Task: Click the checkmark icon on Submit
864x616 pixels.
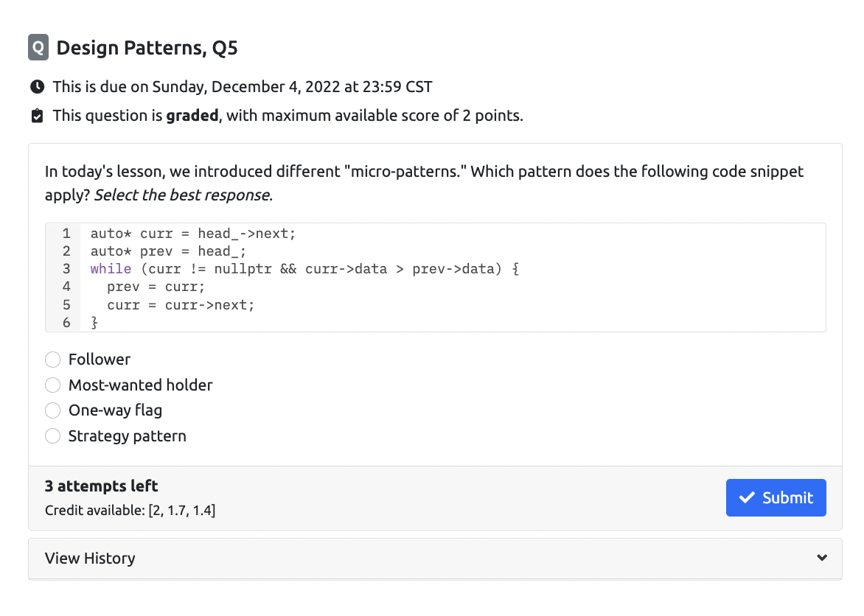Action: coord(747,497)
